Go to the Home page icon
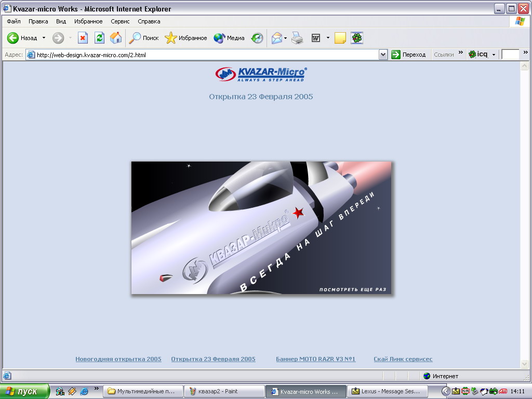Viewport: 532px width, 399px height. 116,38
